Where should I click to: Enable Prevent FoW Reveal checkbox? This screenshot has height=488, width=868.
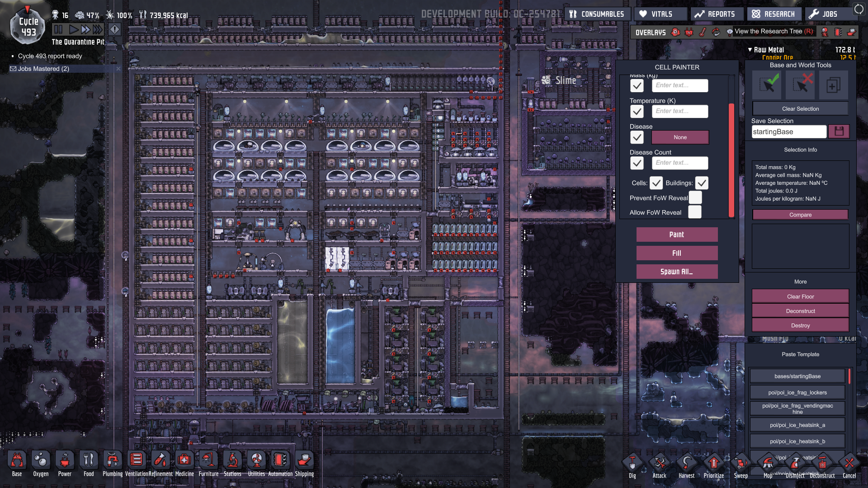(x=695, y=198)
